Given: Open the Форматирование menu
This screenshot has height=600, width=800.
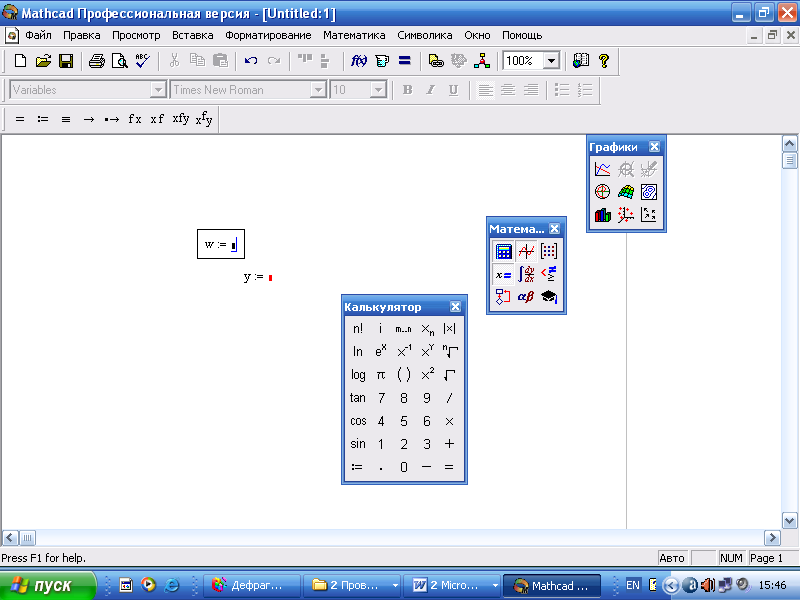Looking at the screenshot, I should coord(268,35).
